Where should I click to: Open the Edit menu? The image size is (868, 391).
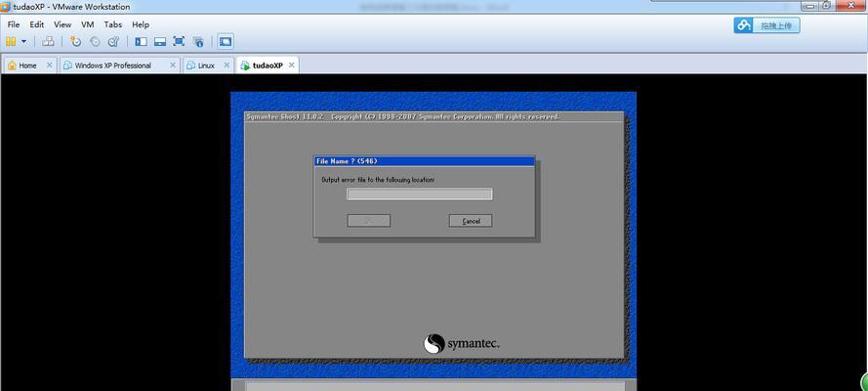pyautogui.click(x=36, y=24)
